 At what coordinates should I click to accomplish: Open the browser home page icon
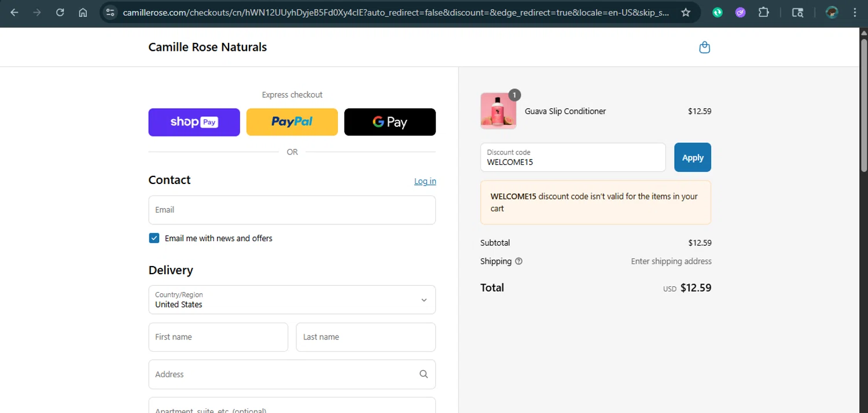coord(83,12)
